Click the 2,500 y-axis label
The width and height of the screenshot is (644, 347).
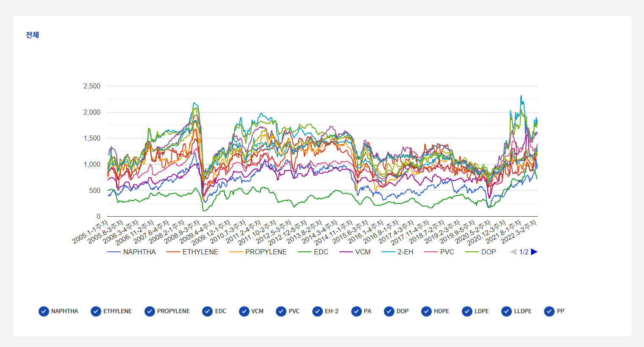[x=92, y=86]
